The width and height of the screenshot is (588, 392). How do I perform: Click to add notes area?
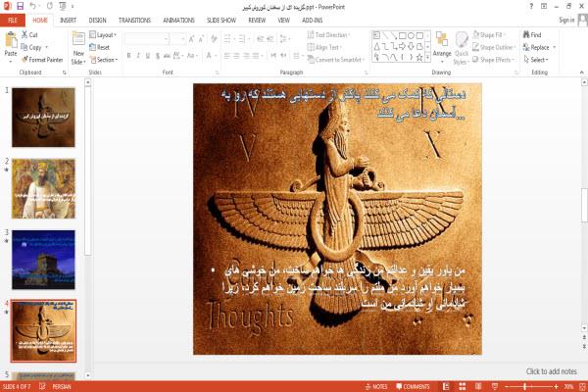(x=551, y=371)
